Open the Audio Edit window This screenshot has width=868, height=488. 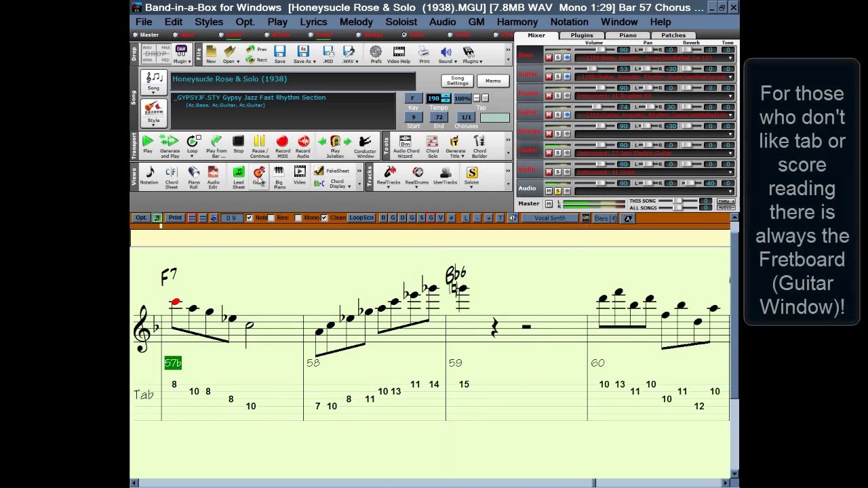click(x=213, y=176)
